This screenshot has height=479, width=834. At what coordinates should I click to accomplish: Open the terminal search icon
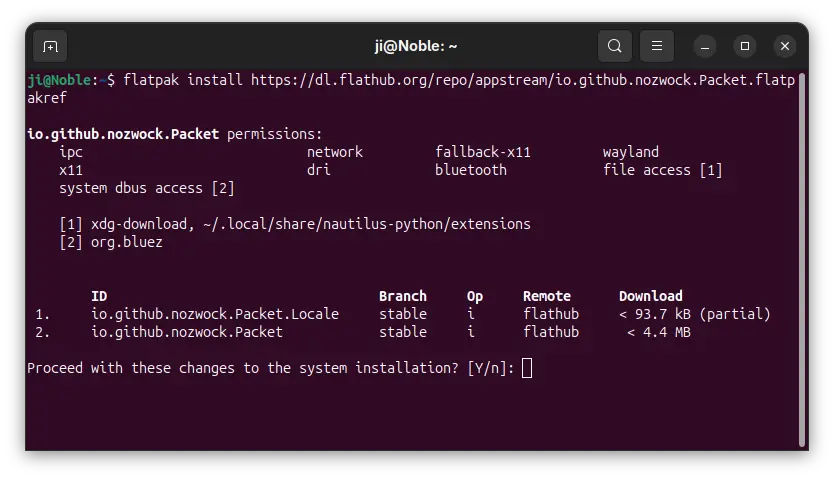(x=615, y=46)
